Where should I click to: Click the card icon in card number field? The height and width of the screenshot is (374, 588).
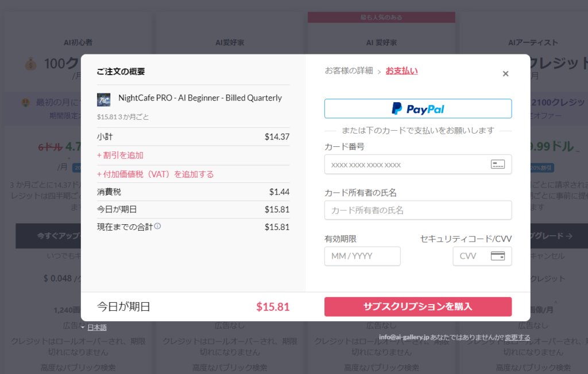pos(498,164)
